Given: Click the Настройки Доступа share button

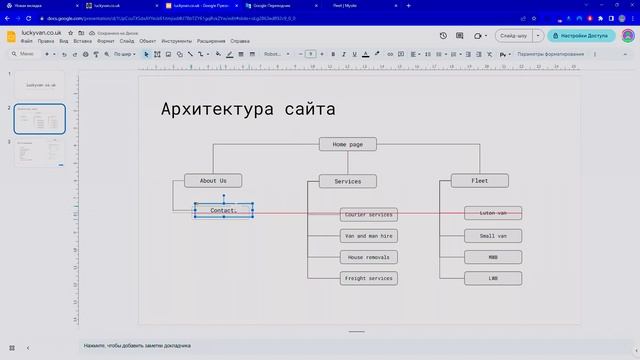Looking at the screenshot, I should click(581, 36).
